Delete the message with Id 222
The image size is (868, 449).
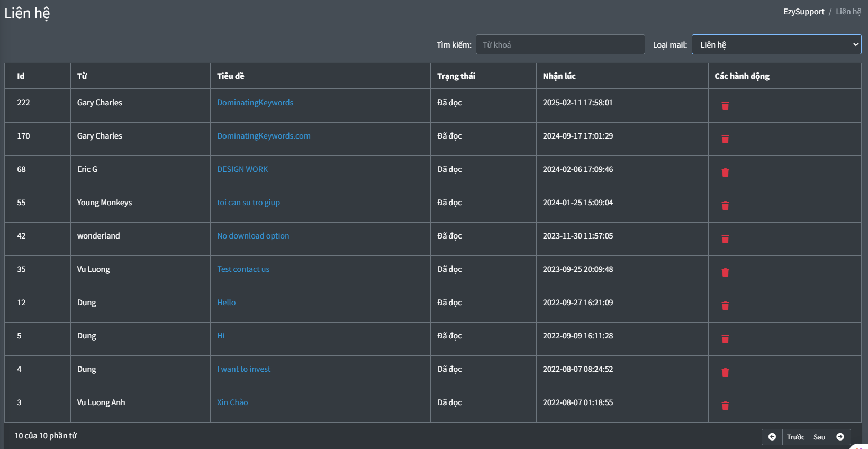[x=725, y=106]
